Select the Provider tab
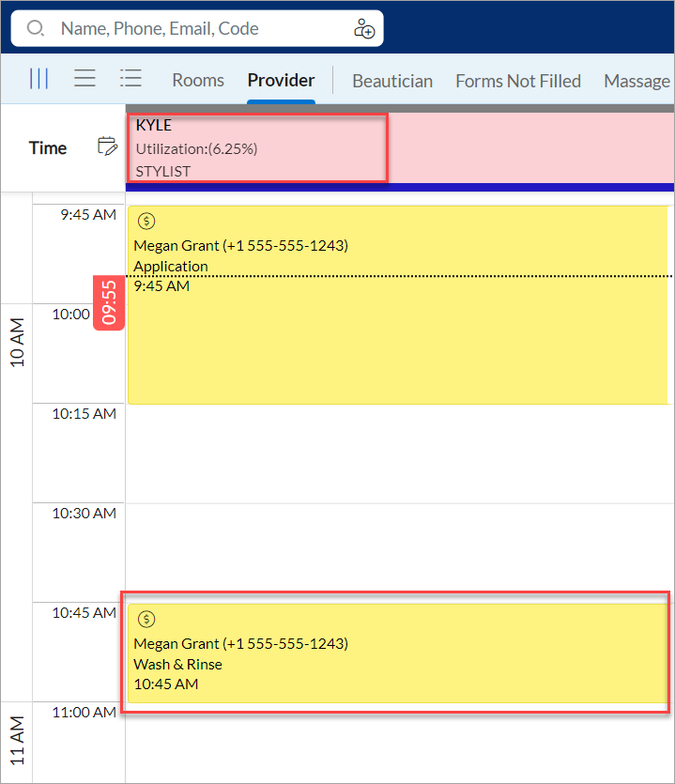Screen dimensions: 675x784 (281, 81)
